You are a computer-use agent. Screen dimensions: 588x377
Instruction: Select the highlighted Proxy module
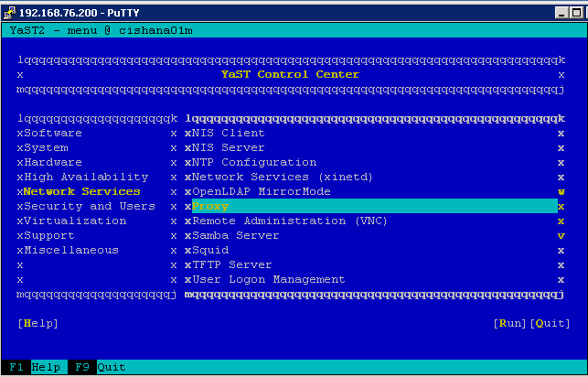coord(375,206)
